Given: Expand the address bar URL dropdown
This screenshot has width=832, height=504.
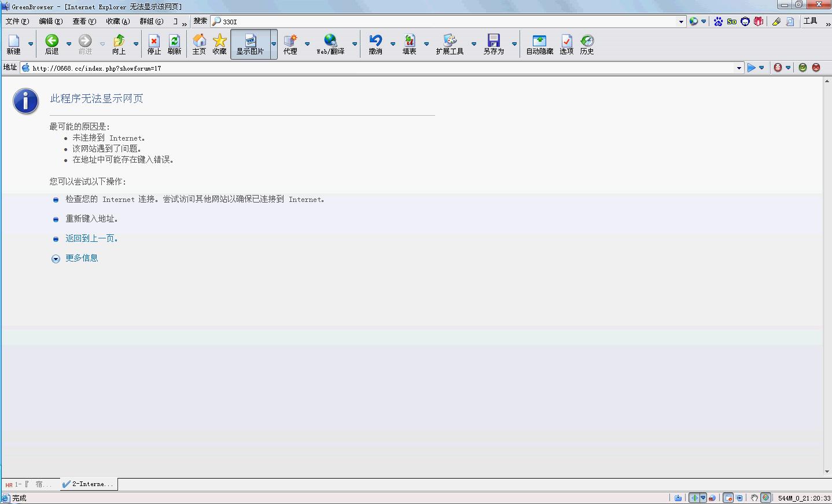Looking at the screenshot, I should (x=739, y=68).
